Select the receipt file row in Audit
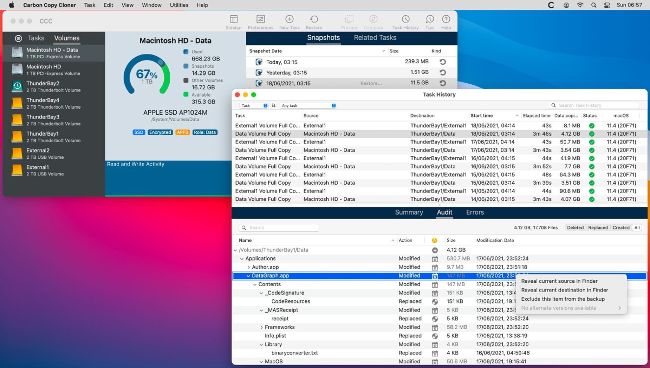 point(439,319)
